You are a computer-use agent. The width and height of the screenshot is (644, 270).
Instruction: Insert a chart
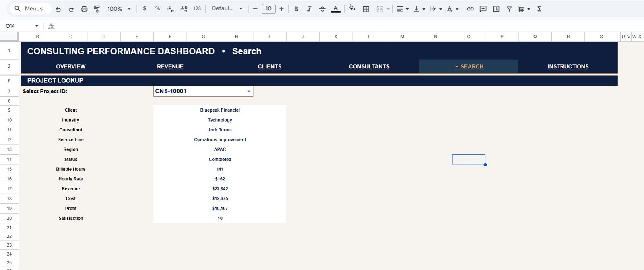(x=496, y=9)
